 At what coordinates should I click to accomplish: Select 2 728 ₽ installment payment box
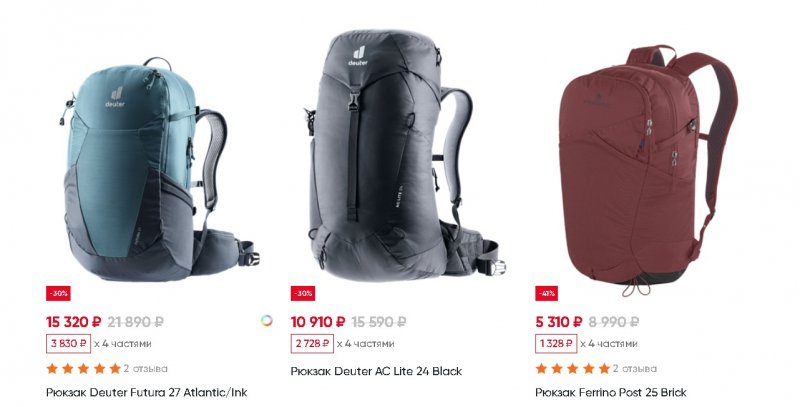(x=312, y=344)
